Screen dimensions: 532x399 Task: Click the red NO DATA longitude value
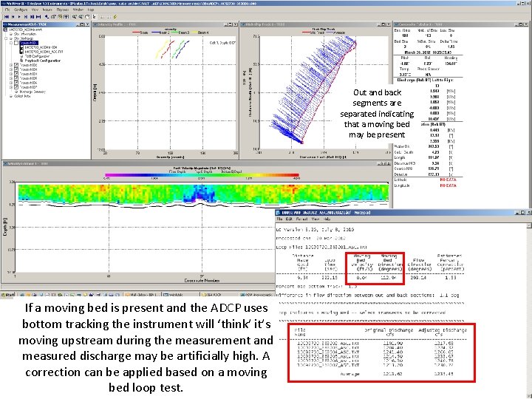(448, 185)
